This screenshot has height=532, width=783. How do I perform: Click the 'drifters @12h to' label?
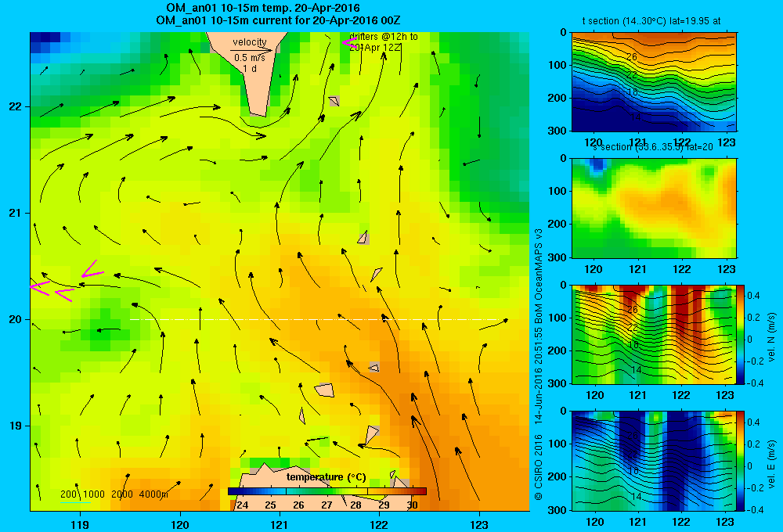tap(384, 37)
